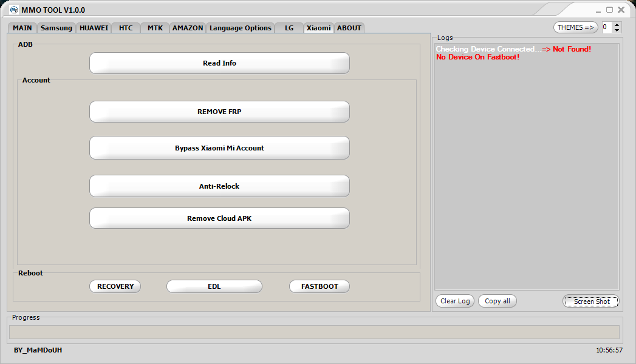Viewport: 636px width, 364px height.
Task: Close the MMO TOOL window
Action: [x=621, y=10]
